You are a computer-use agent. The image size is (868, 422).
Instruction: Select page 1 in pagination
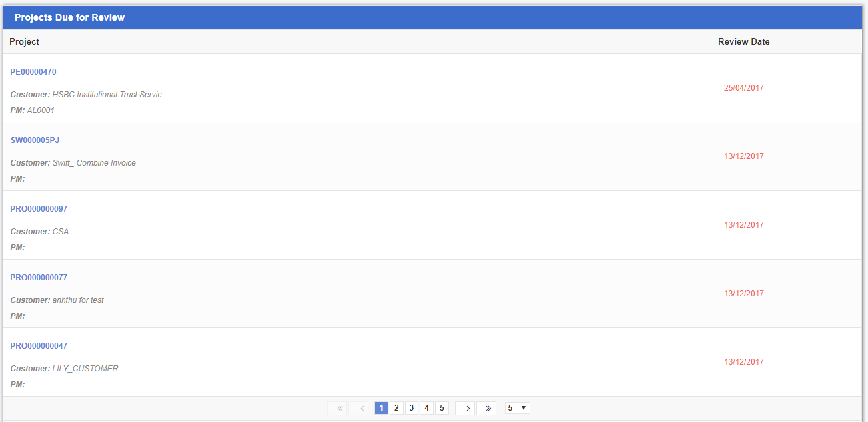coord(381,408)
